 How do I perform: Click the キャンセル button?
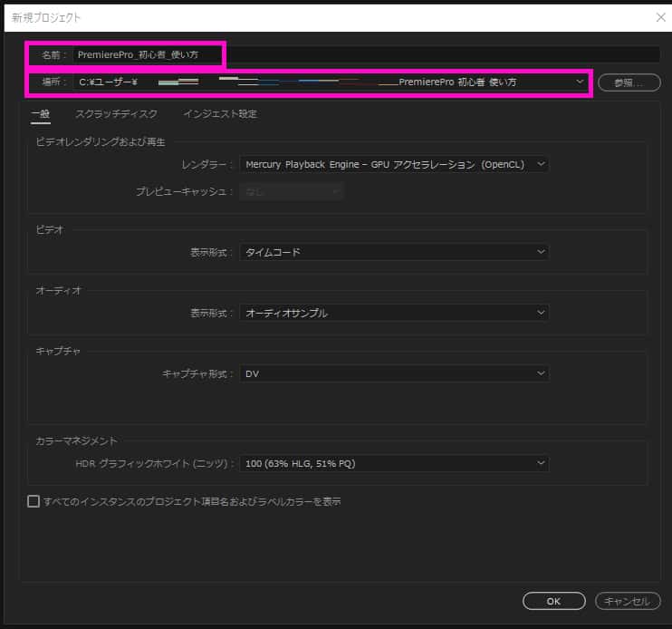point(628,601)
